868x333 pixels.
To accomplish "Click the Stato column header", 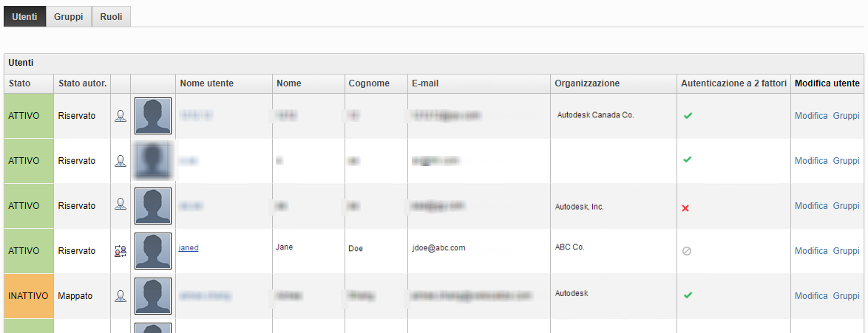I will point(20,83).
